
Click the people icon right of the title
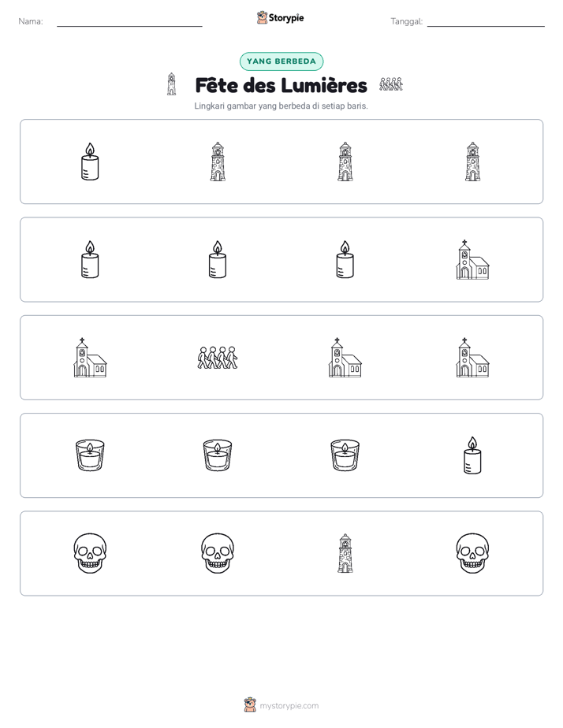[390, 84]
